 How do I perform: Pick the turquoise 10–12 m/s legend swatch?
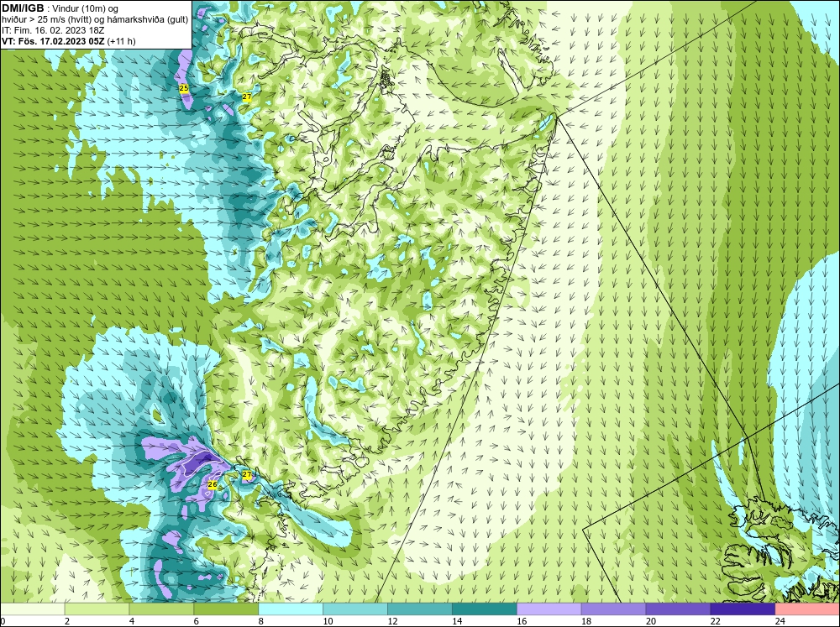355,609
